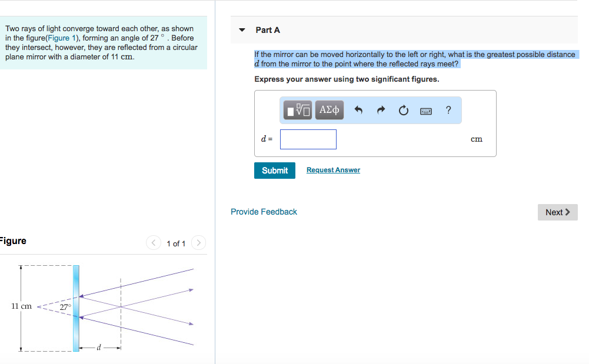Click the redo arrow in the equation toolbar
Viewport: 589px width, 364px height.
(380, 110)
